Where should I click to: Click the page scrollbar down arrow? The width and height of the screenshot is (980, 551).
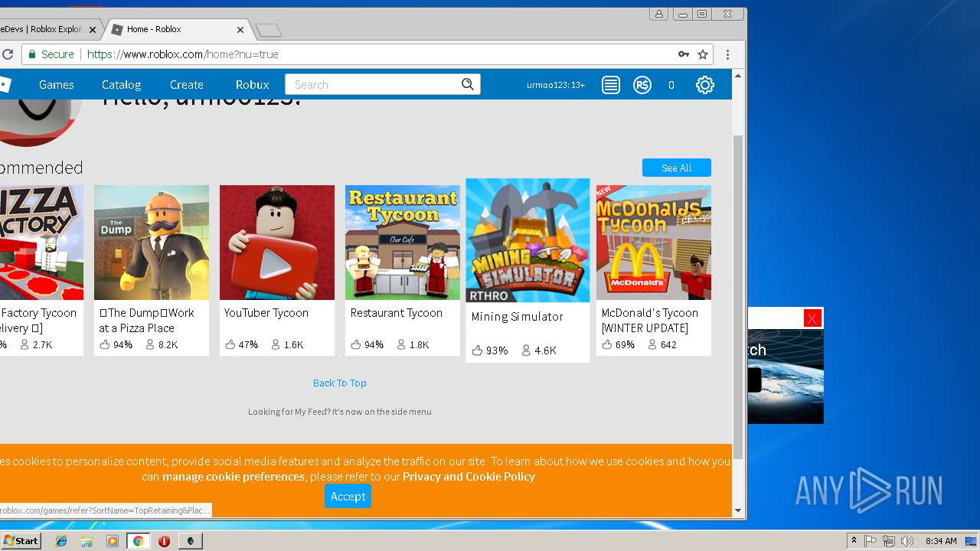pos(738,510)
